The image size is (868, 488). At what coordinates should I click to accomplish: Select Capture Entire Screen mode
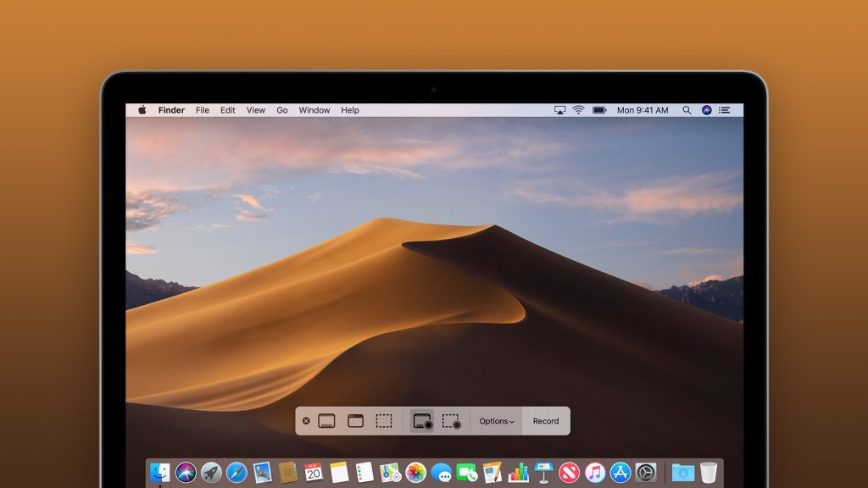[x=326, y=421]
